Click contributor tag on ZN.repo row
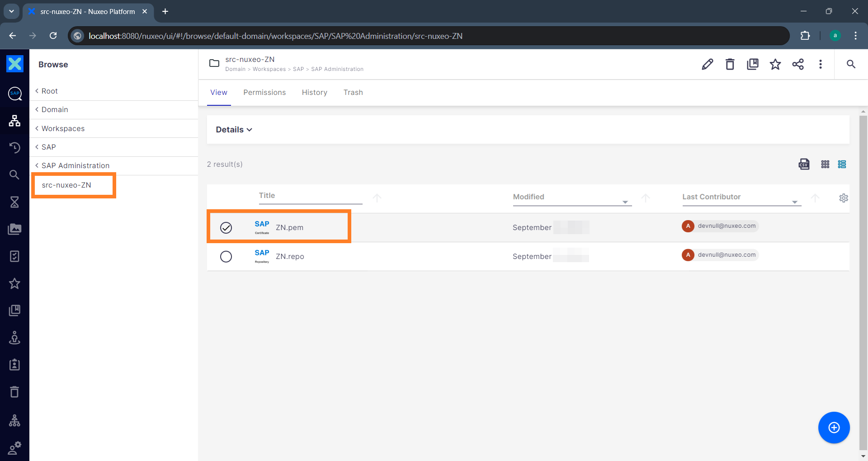This screenshot has height=461, width=868. (x=720, y=255)
